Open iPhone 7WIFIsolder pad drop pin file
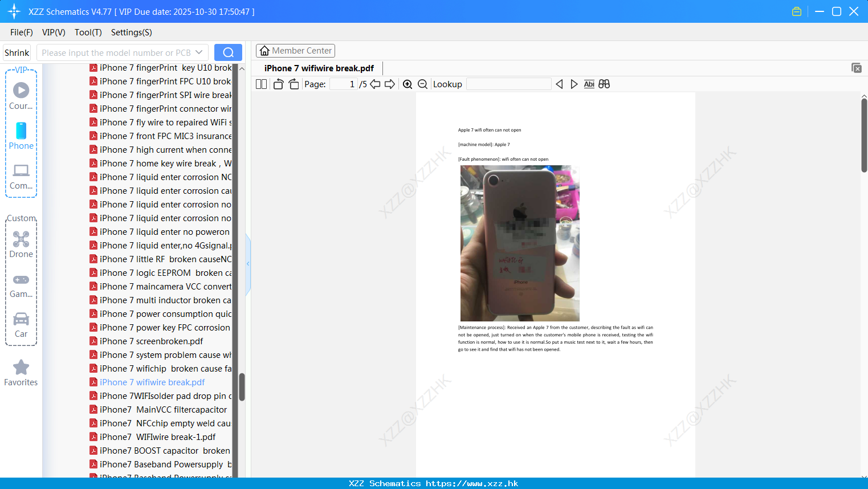The height and width of the screenshot is (489, 868). coord(161,396)
